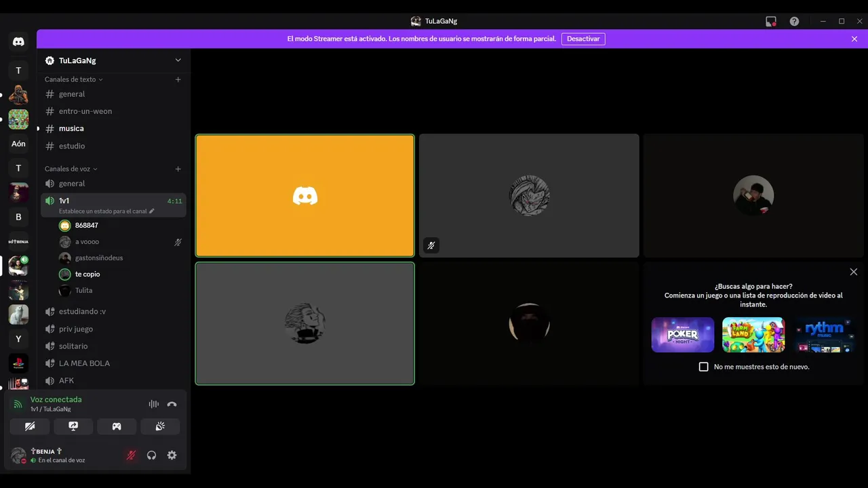Launch the Poker Night activity
The image size is (868, 488).
pyautogui.click(x=683, y=335)
